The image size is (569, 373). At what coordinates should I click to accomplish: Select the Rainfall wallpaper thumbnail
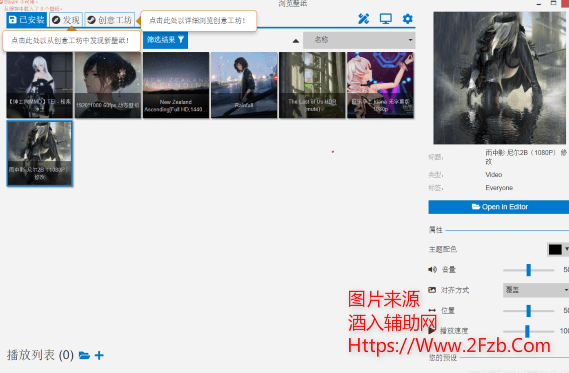(x=244, y=85)
